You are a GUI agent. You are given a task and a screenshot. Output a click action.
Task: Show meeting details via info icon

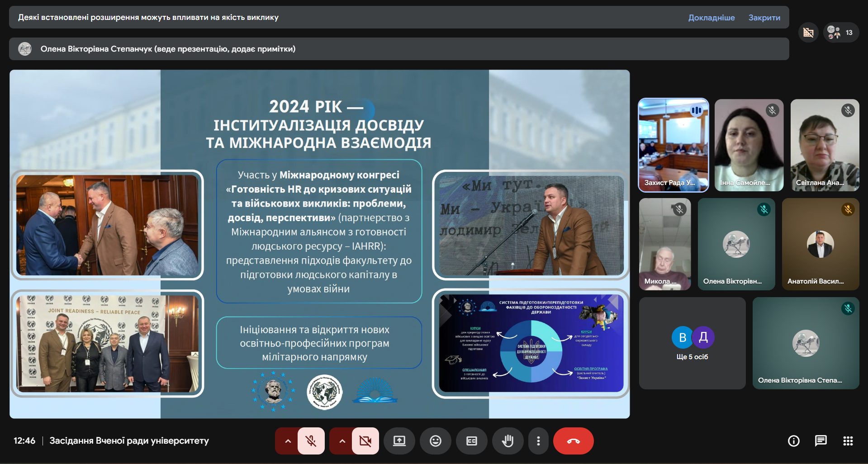click(x=793, y=441)
